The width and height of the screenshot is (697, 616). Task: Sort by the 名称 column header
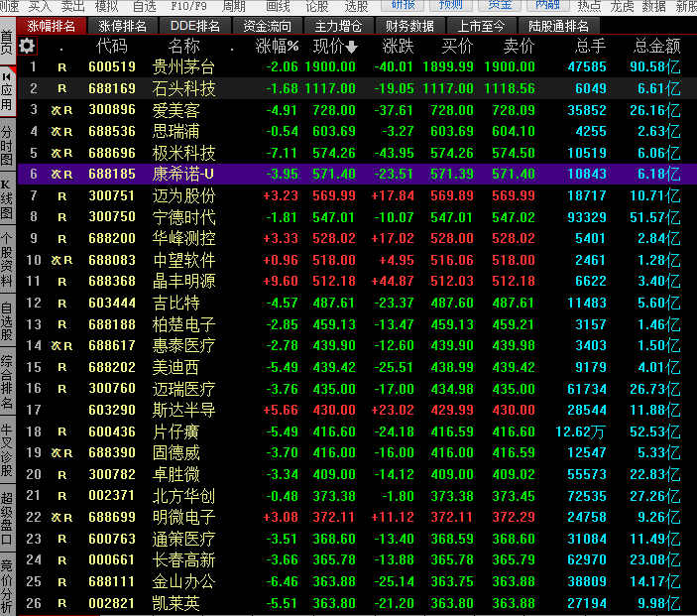pyautogui.click(x=184, y=47)
